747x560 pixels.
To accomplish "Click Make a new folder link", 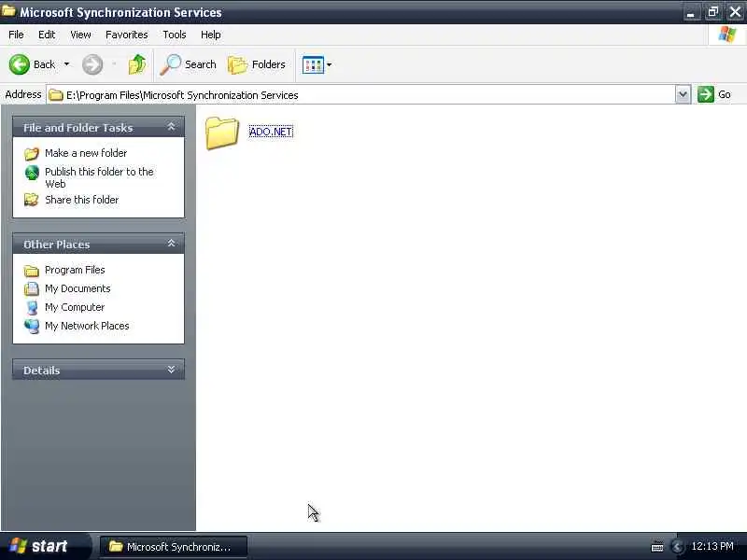I will [86, 153].
